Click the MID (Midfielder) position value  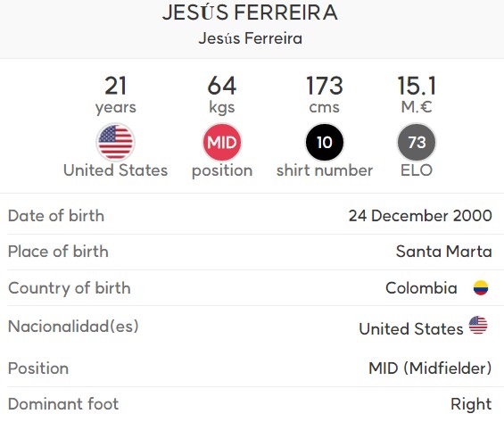pyautogui.click(x=430, y=368)
